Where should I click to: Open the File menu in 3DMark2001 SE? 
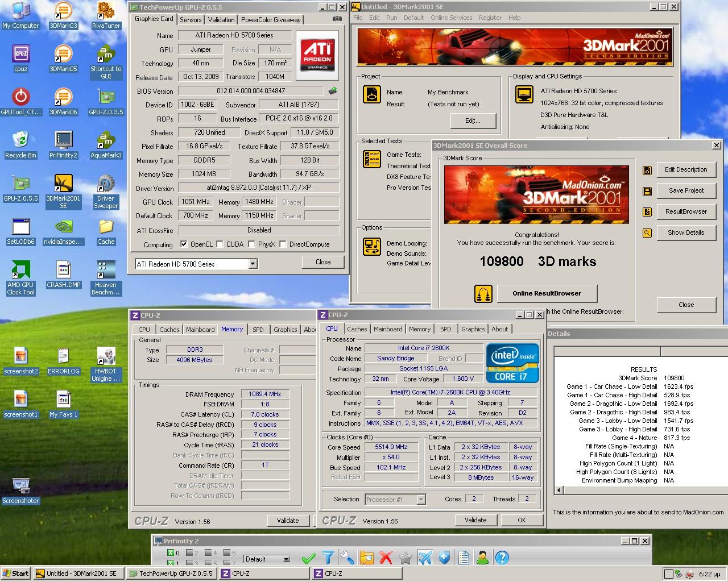point(358,18)
